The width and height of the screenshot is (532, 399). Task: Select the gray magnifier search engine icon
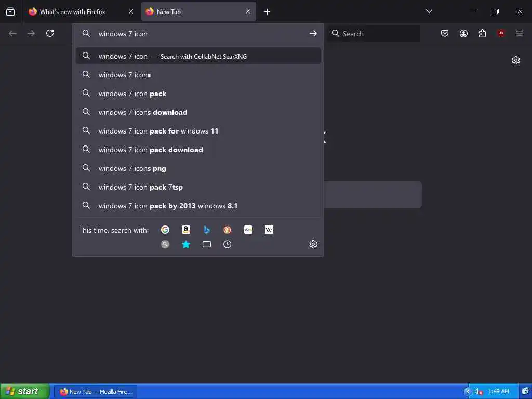[x=165, y=244]
